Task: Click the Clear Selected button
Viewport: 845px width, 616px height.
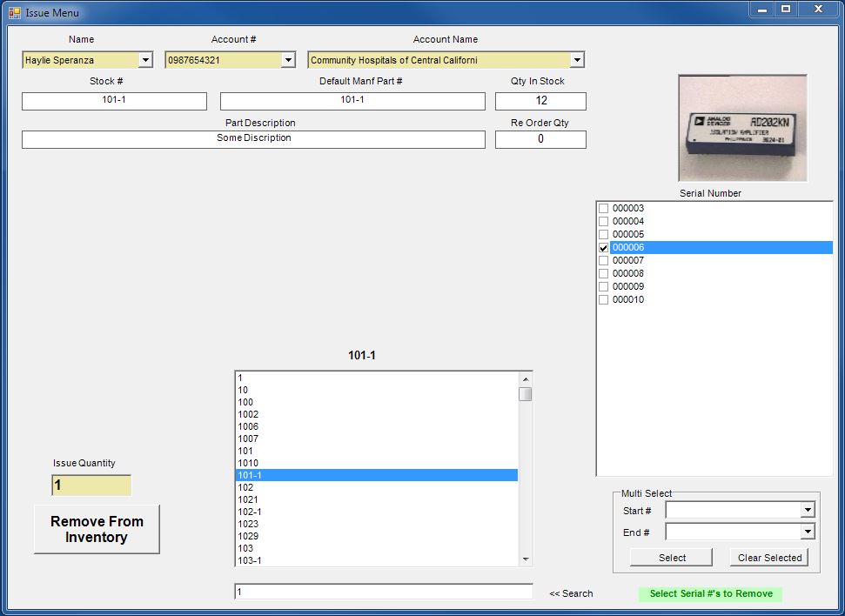Action: tap(769, 558)
